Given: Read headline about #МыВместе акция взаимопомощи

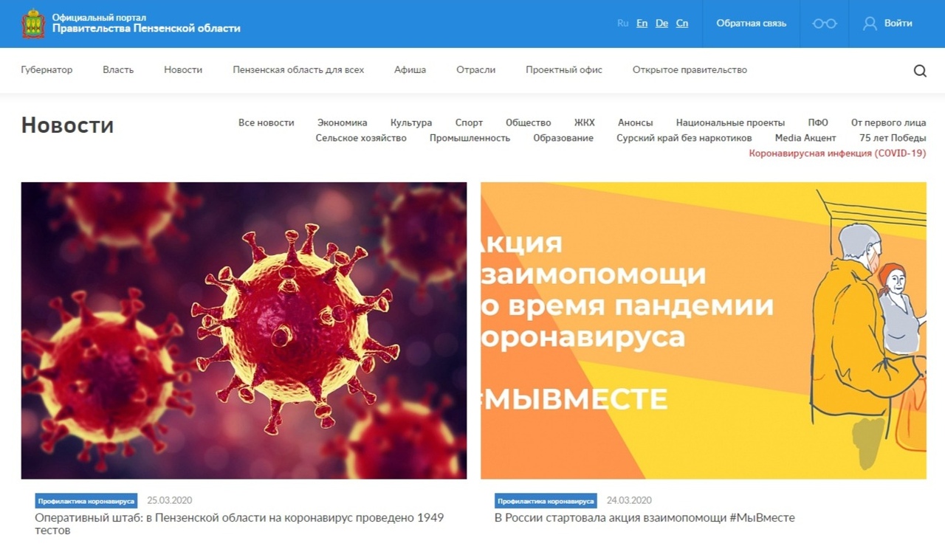Looking at the screenshot, I should pyautogui.click(x=645, y=518).
